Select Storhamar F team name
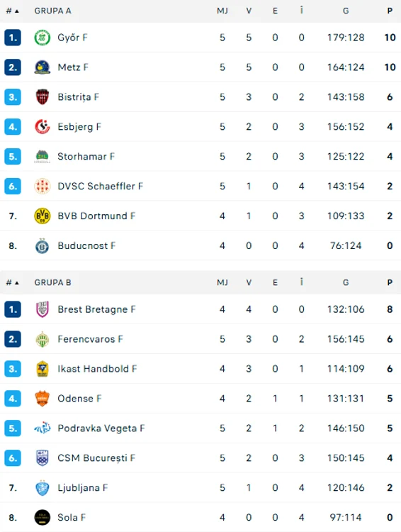 pyautogui.click(x=86, y=157)
